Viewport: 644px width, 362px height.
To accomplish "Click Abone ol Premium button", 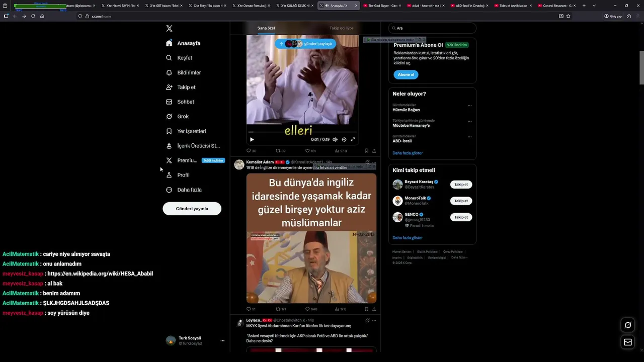I will [x=406, y=75].
